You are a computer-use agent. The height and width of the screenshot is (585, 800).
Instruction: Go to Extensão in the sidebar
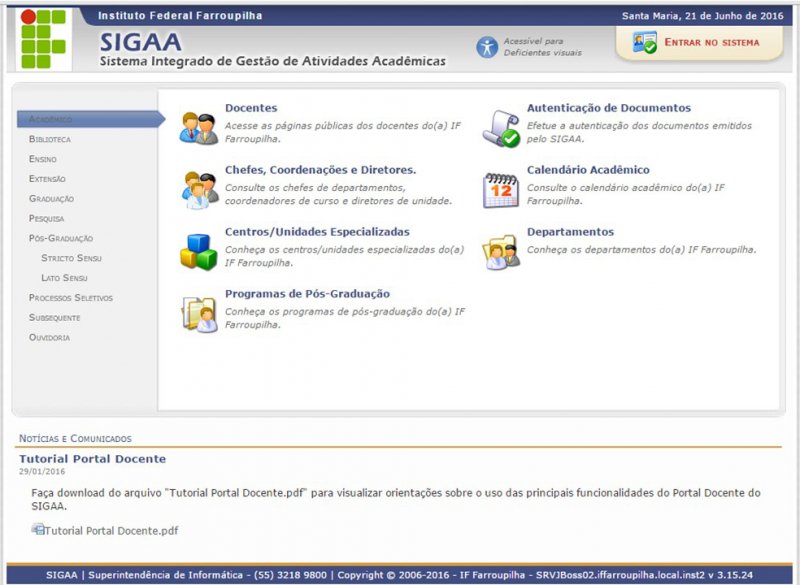pyautogui.click(x=47, y=179)
